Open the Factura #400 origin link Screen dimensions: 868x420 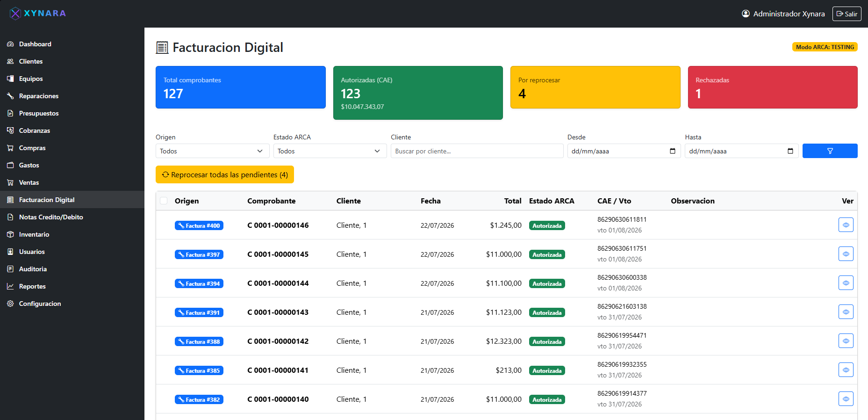(x=199, y=225)
